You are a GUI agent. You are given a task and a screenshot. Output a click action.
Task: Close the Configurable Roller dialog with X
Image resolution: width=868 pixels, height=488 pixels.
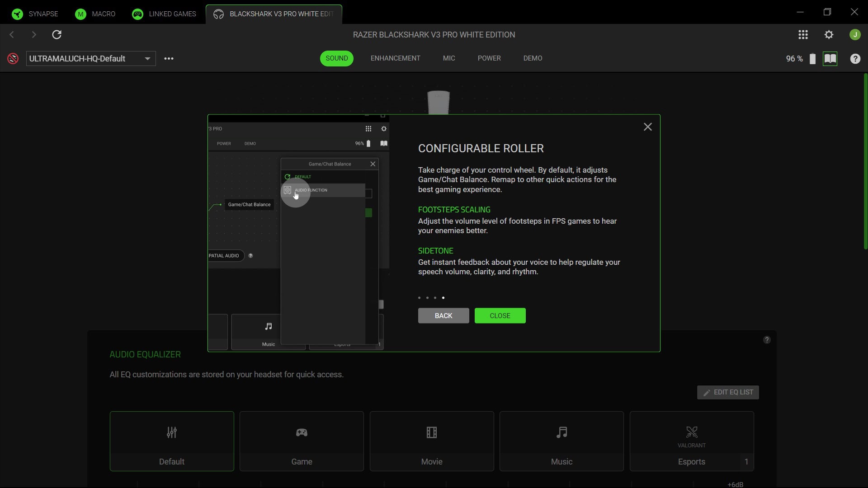648,127
